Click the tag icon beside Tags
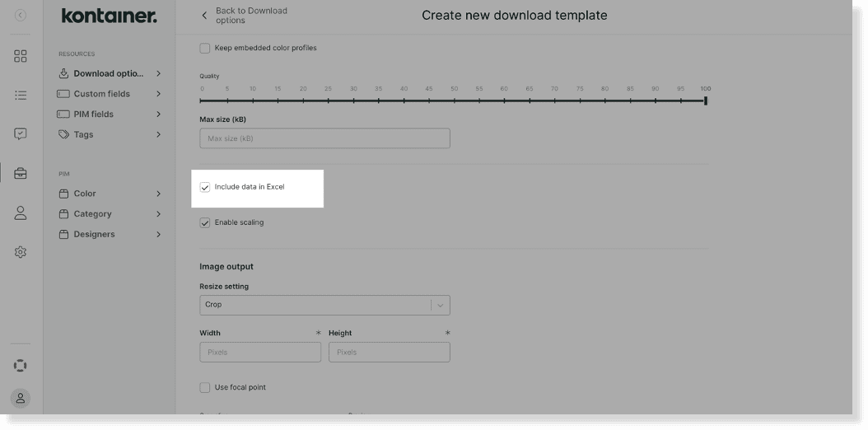The width and height of the screenshot is (868, 430). (63, 134)
